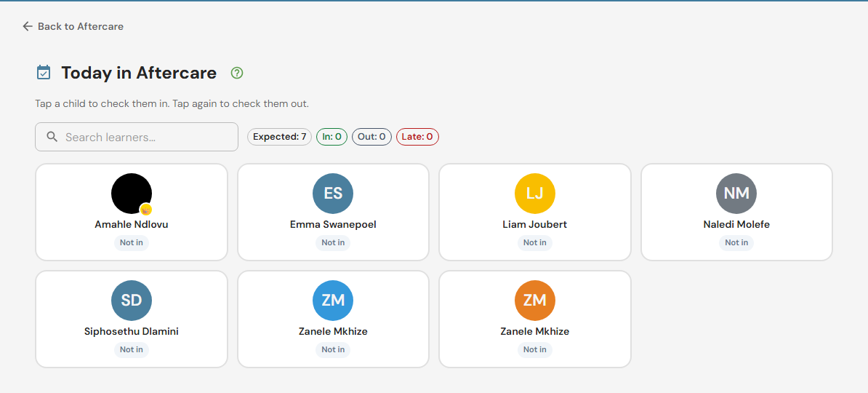Image resolution: width=868 pixels, height=393 pixels.
Task: Click the name Siphosethu Dlamini
Action: point(131,332)
